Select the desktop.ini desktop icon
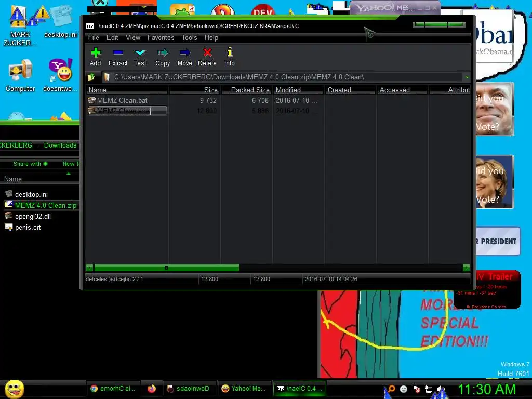This screenshot has width=532, height=399. 61,22
